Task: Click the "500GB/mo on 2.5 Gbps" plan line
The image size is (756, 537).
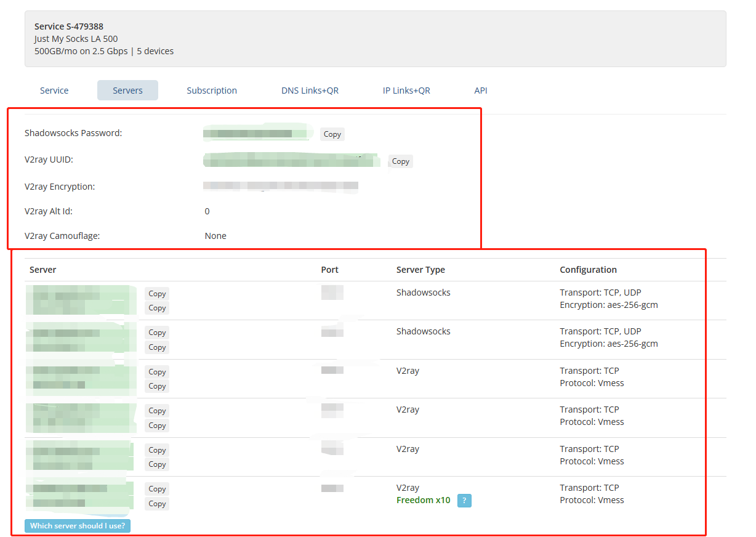Action: click(x=104, y=51)
